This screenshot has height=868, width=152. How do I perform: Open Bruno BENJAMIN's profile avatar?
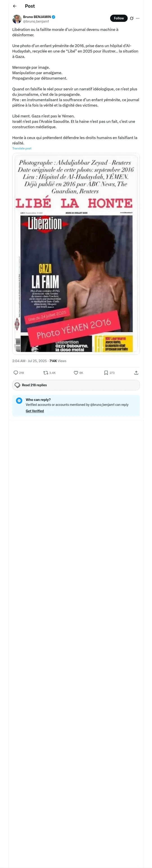point(17,19)
